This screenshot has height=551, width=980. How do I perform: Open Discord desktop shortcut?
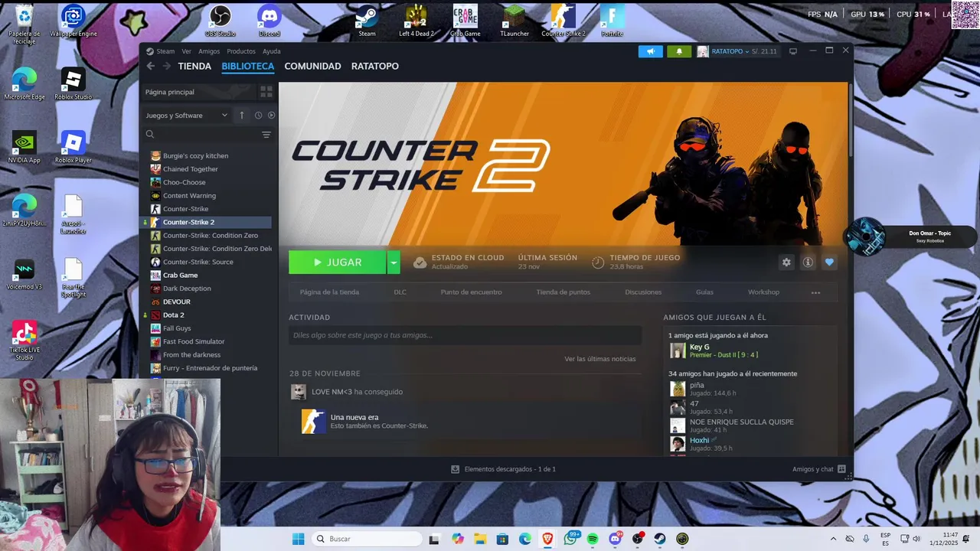coord(269,21)
